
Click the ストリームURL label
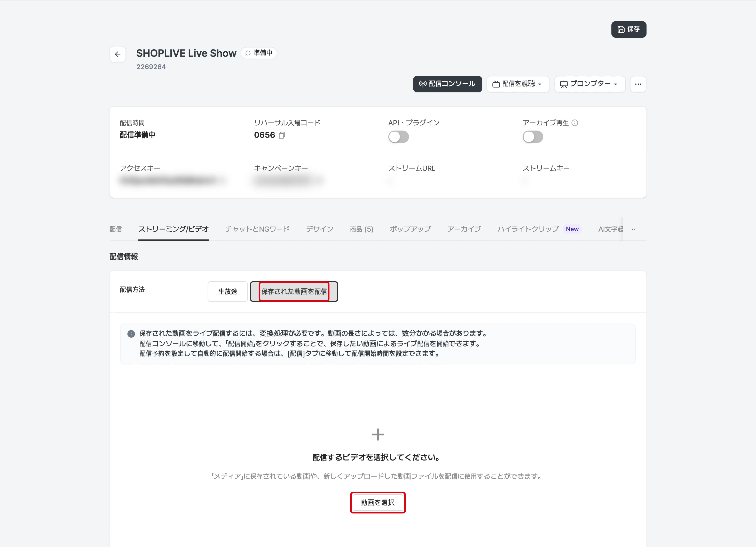(x=412, y=168)
